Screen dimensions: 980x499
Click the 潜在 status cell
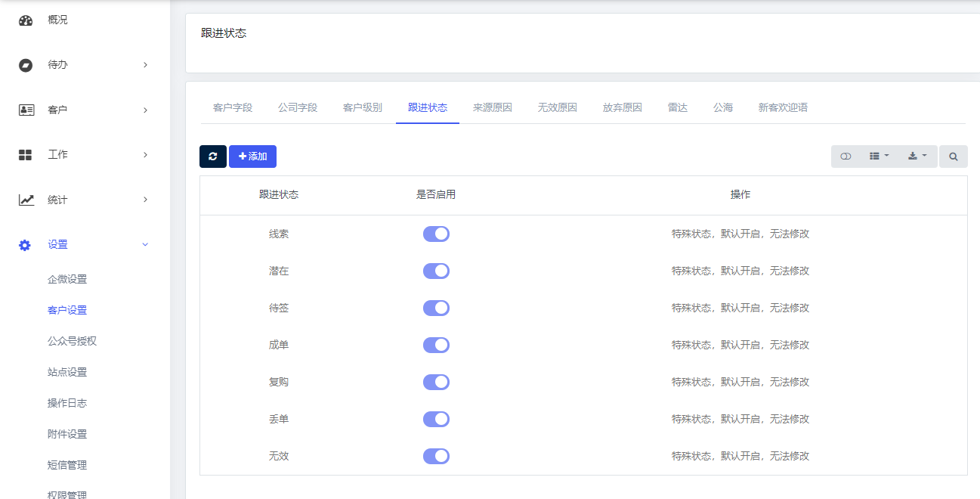click(x=279, y=271)
